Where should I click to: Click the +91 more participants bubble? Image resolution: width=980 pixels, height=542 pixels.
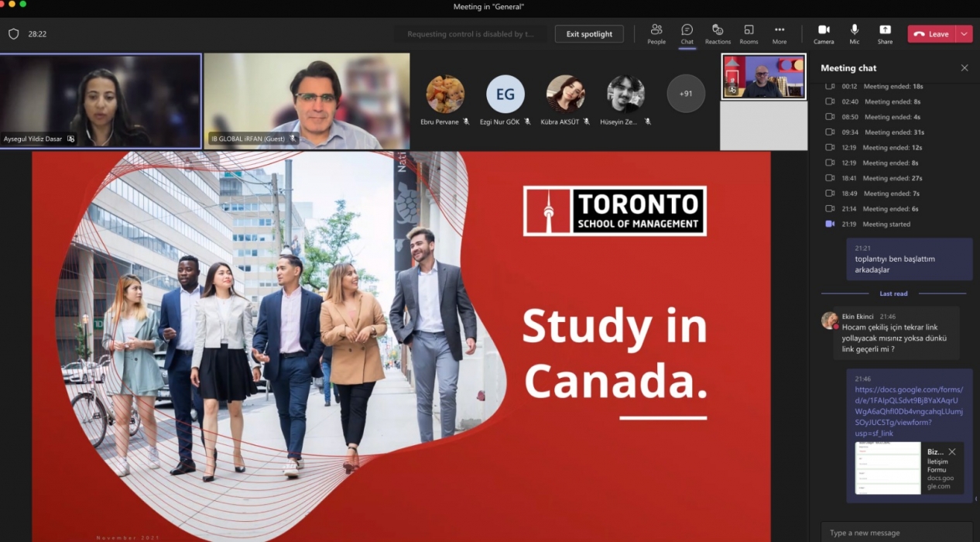pos(686,94)
